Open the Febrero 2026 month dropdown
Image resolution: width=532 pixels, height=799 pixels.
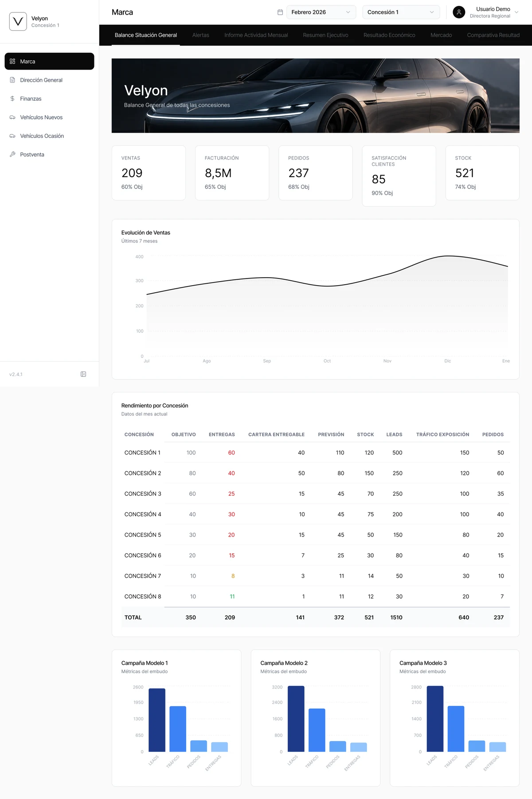click(321, 12)
